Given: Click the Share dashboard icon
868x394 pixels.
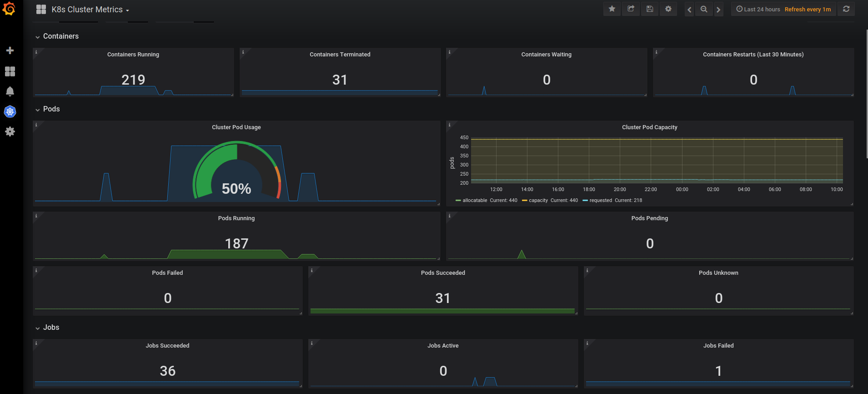Looking at the screenshot, I should (x=631, y=9).
